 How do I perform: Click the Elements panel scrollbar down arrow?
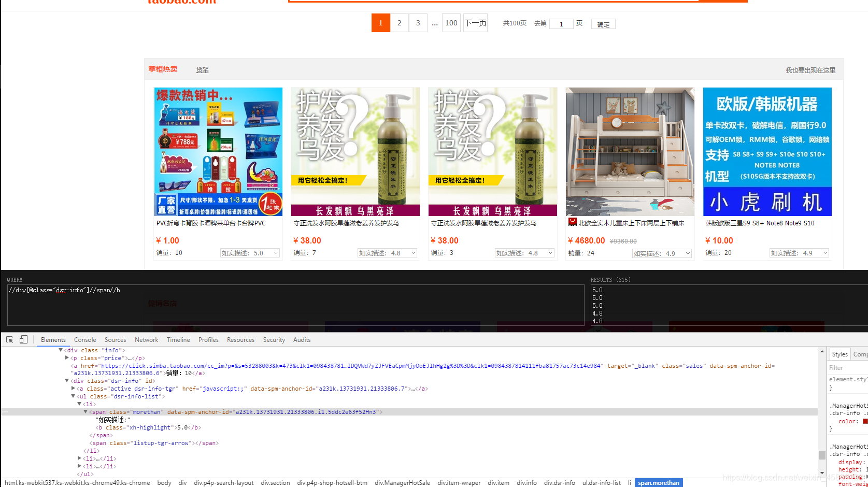coord(822,473)
